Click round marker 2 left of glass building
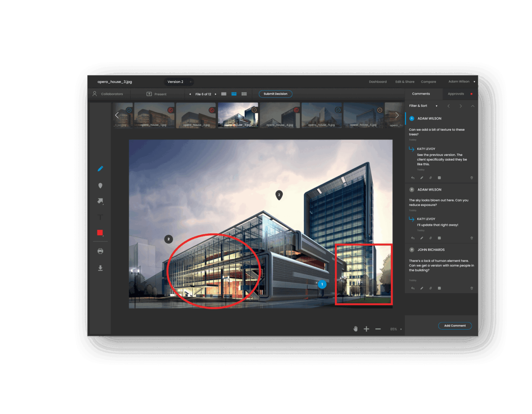 pyautogui.click(x=168, y=239)
